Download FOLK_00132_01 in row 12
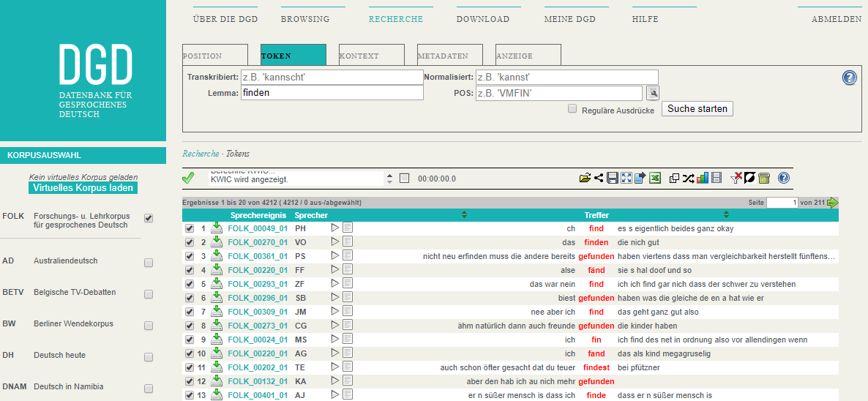 tap(217, 381)
